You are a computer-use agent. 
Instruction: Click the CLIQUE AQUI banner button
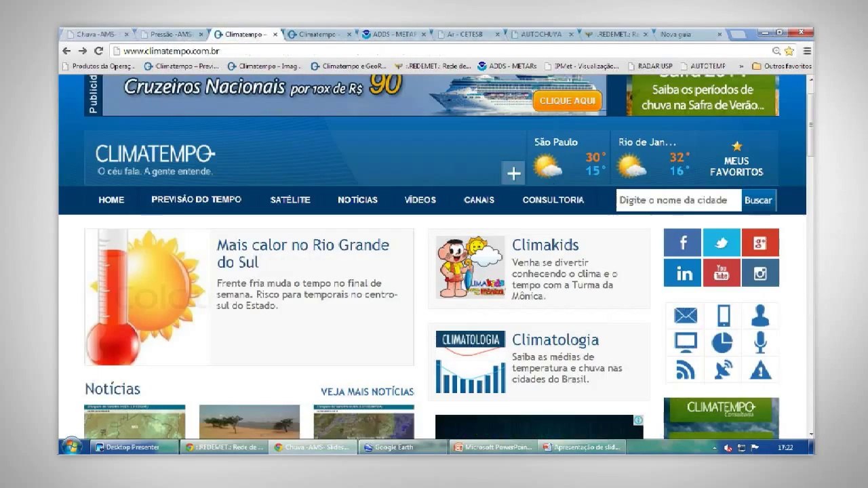pyautogui.click(x=567, y=100)
